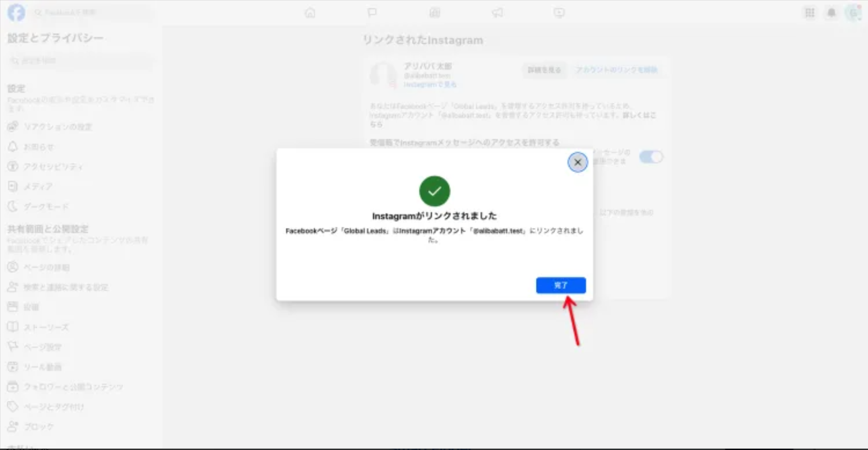Click the linked Instagram account avatar
Viewport: 868px width, 450px height.
click(383, 75)
